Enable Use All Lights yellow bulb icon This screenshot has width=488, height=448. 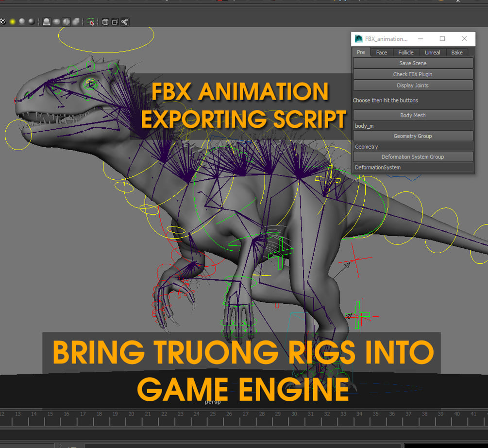13,22
